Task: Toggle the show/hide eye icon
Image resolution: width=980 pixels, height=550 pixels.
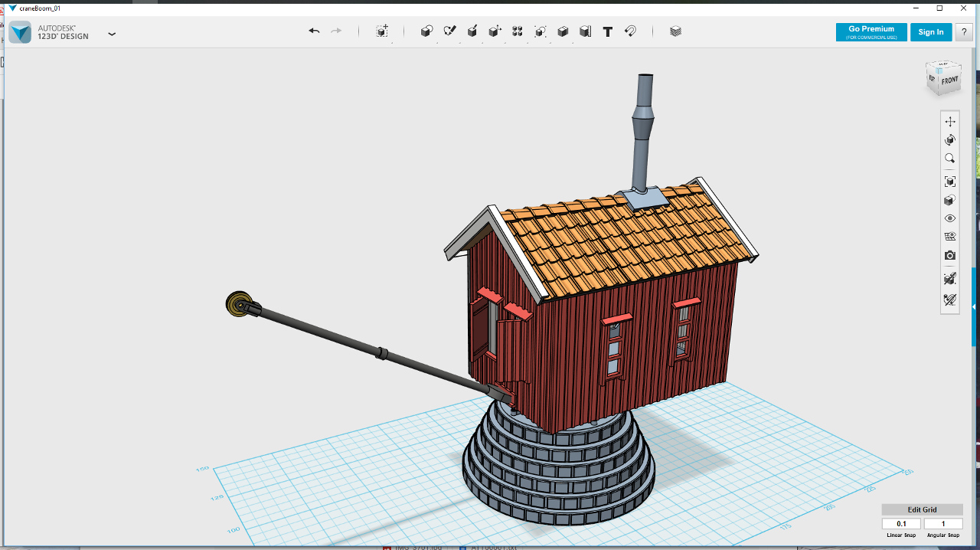Action: pyautogui.click(x=950, y=218)
